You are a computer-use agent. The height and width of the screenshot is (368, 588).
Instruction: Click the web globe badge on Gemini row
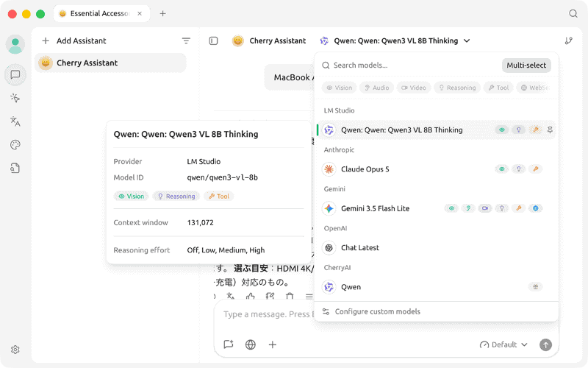click(x=536, y=208)
